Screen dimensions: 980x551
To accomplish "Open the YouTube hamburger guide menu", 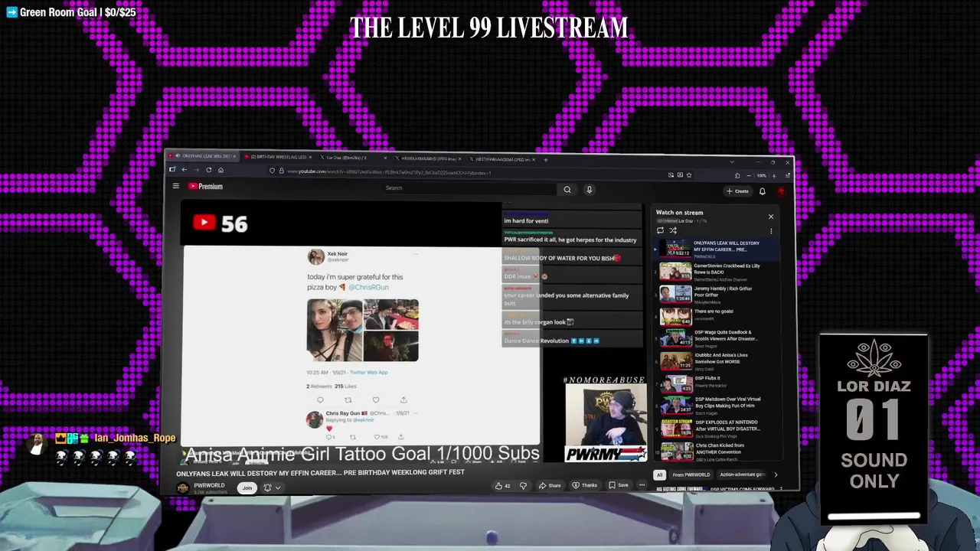I will point(175,186).
